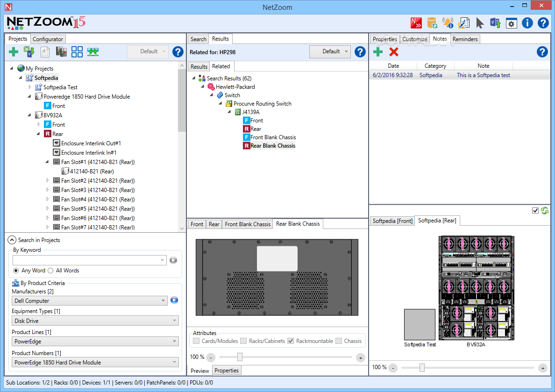Click the document report icon in Projects toolbar
The width and height of the screenshot is (555, 392).
pyautogui.click(x=45, y=52)
